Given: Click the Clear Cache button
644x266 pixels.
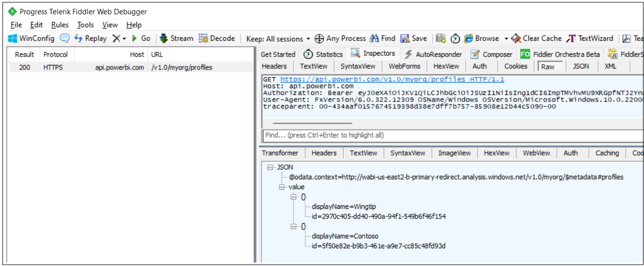Looking at the screenshot, I should (x=537, y=38).
